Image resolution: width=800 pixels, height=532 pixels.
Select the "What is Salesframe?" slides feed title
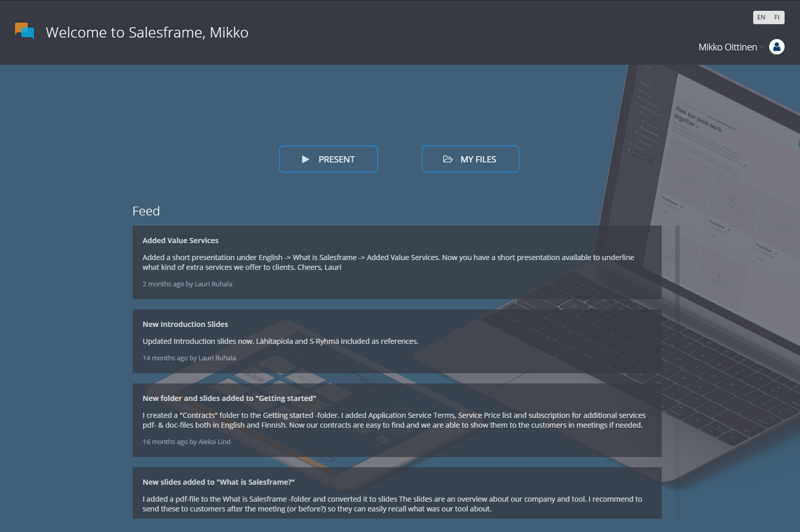pos(219,482)
